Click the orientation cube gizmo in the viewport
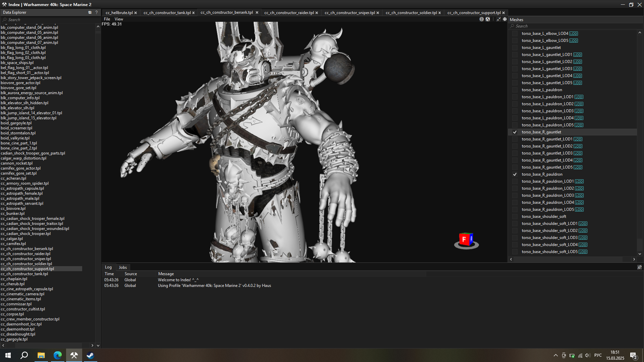Viewport: 644px width, 362px height. (466, 241)
